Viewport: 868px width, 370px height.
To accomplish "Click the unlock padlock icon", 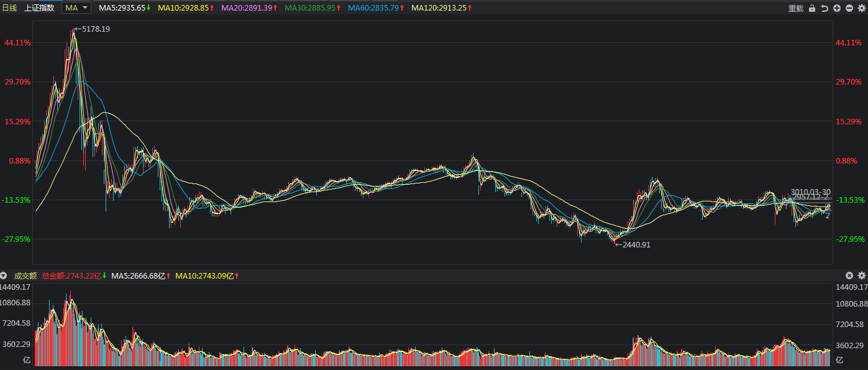I will click(812, 8).
